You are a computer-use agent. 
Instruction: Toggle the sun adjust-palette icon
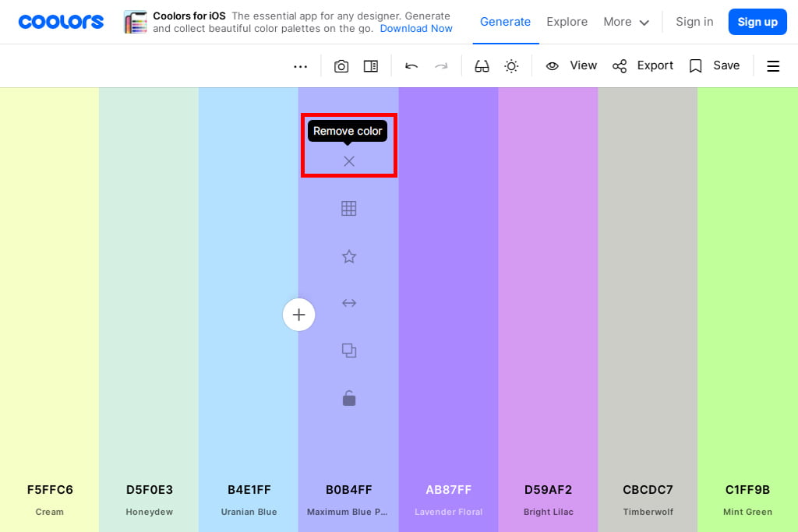coord(511,66)
